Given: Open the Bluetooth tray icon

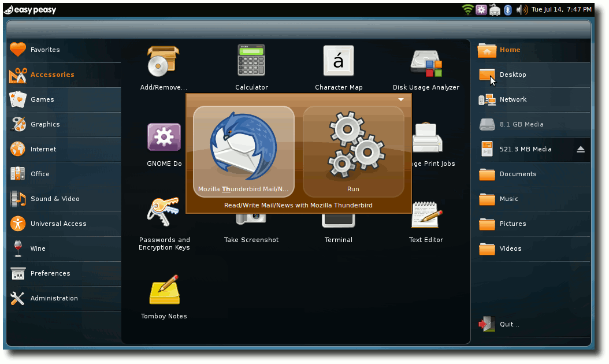Looking at the screenshot, I should tap(508, 10).
